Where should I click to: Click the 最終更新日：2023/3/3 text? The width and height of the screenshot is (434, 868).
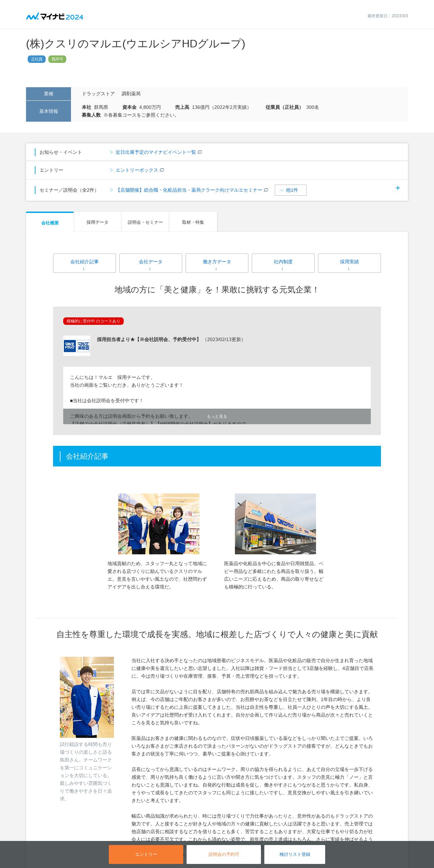pos(388,16)
